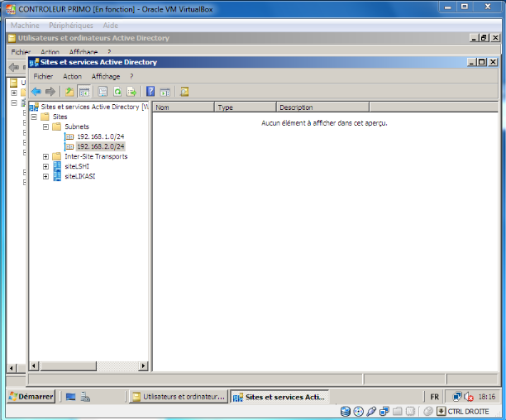Open the Action menu in Sites et services
The image size is (506, 420).
pyautogui.click(x=72, y=76)
